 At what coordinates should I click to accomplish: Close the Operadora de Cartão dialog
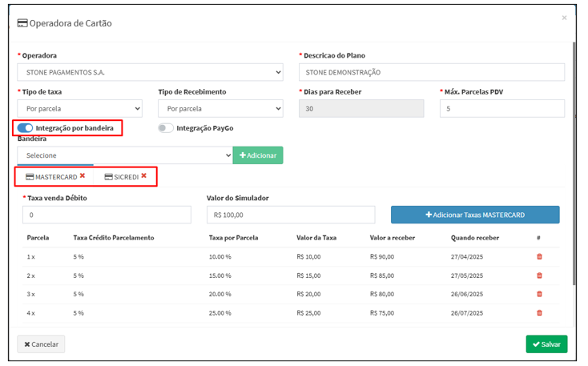564,18
